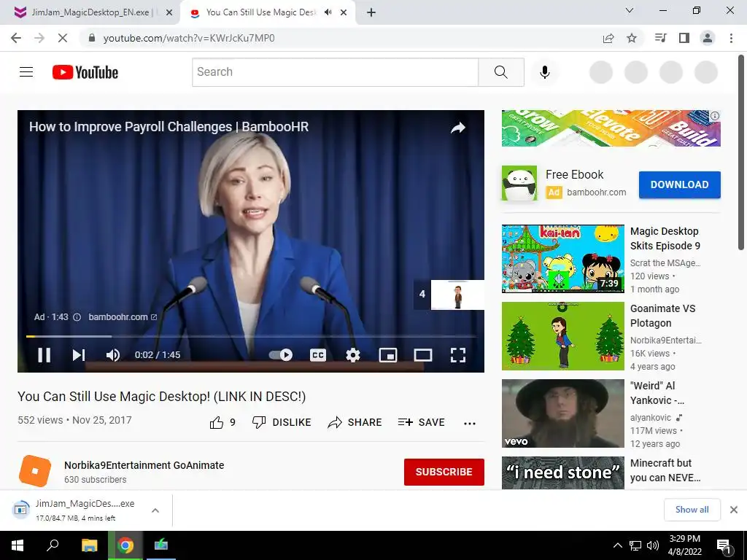
Task: Toggle closed captions CC button
Action: coord(318,355)
